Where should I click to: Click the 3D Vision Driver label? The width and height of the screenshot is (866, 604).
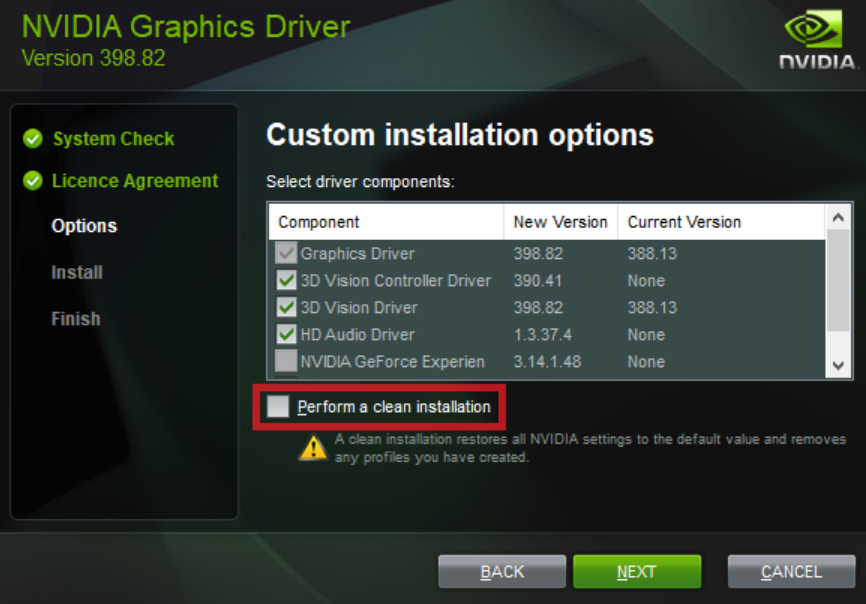coord(359,308)
